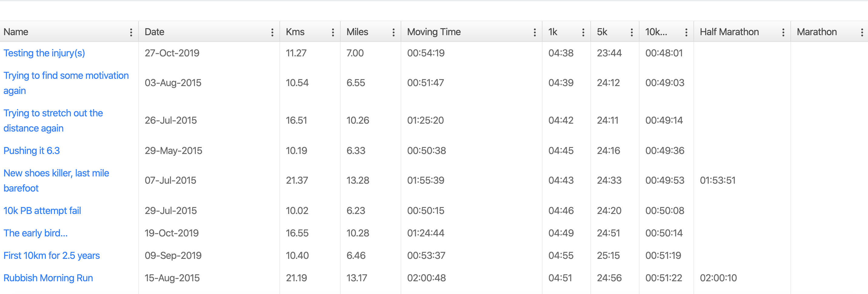Open the Pushing it 6.3 activity
868x294 pixels.
pos(32,151)
